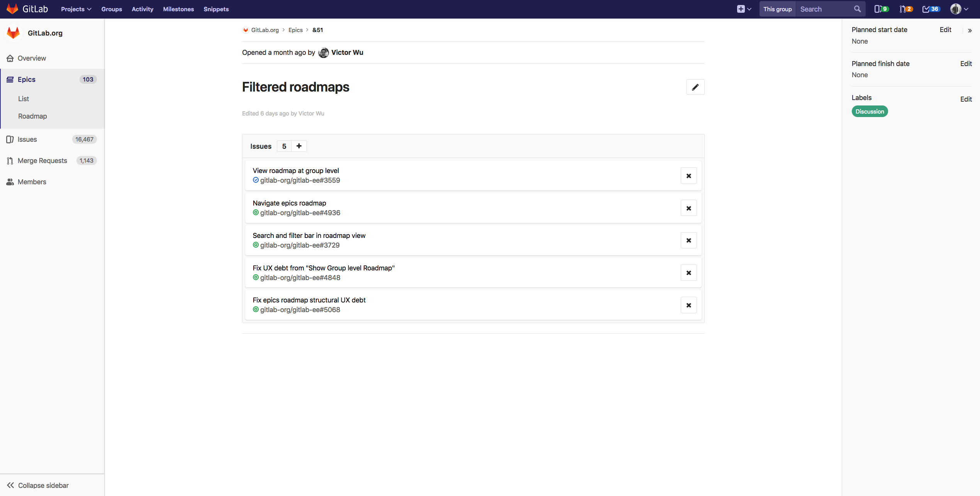This screenshot has height=496, width=980.
Task: Open the new item plus dropdown
Action: click(744, 9)
